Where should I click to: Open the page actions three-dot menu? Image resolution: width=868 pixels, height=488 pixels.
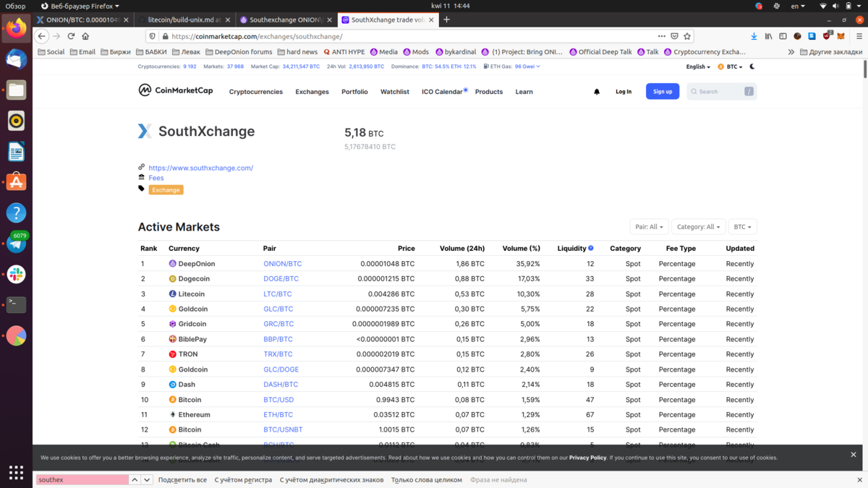click(x=661, y=36)
